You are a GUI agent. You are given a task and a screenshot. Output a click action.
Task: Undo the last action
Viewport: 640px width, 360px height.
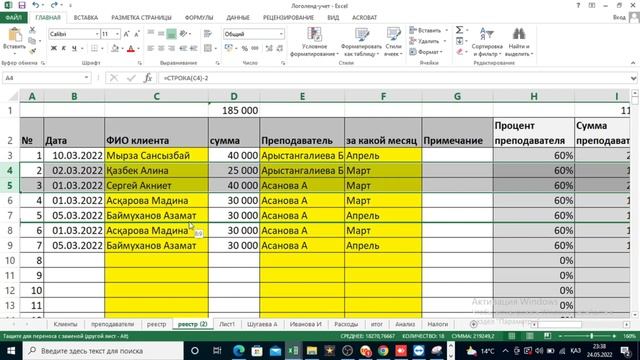coord(36,5)
